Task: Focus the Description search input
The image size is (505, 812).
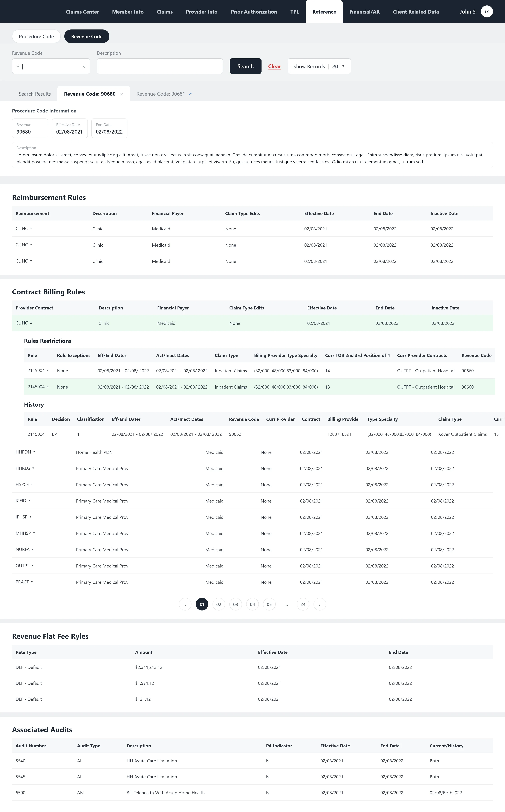Action: click(x=160, y=66)
